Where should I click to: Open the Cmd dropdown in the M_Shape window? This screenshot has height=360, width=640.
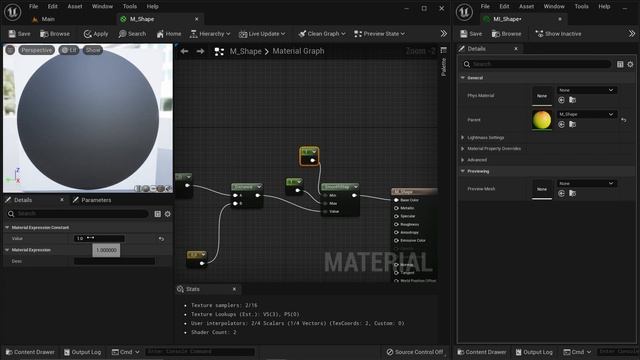[126, 352]
